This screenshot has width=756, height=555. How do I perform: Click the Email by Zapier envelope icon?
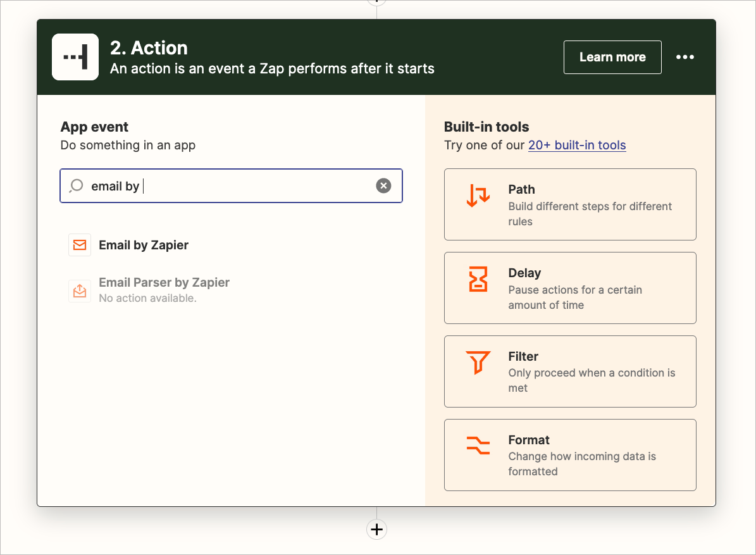point(79,245)
